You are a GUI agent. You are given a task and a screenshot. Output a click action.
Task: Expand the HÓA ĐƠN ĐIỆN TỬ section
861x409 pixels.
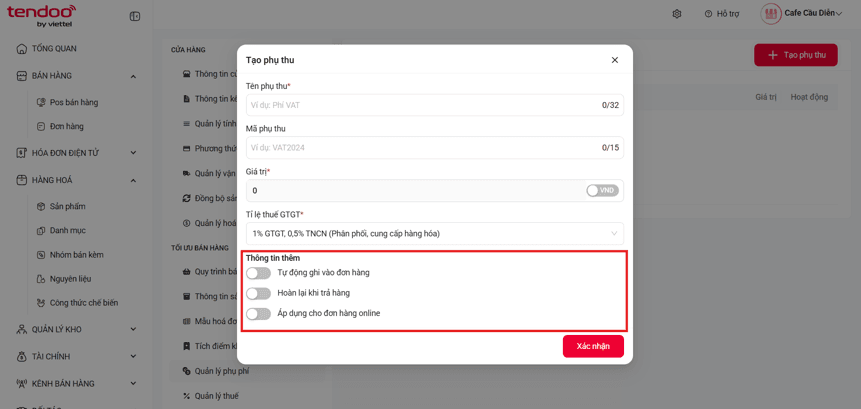pyautogui.click(x=133, y=153)
